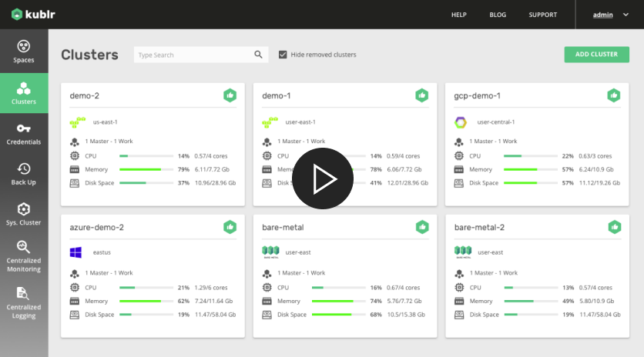Click the AWS icon on demo-2 card

pos(78,122)
